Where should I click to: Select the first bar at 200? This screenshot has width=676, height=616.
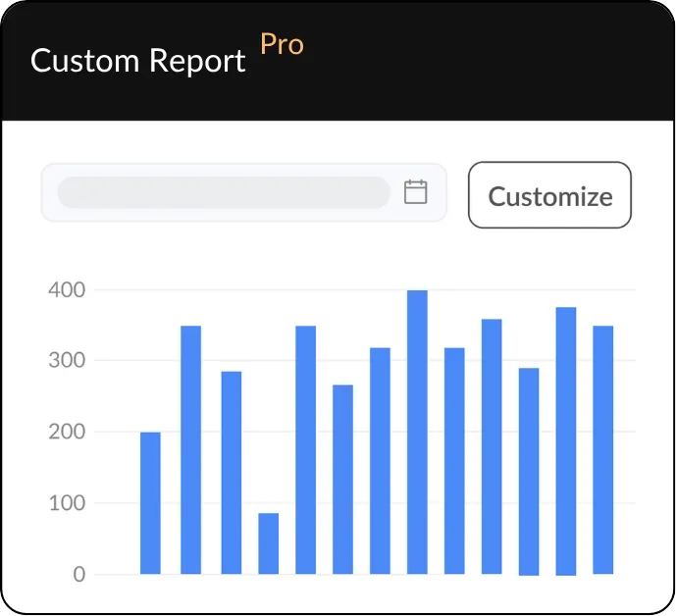[150, 503]
